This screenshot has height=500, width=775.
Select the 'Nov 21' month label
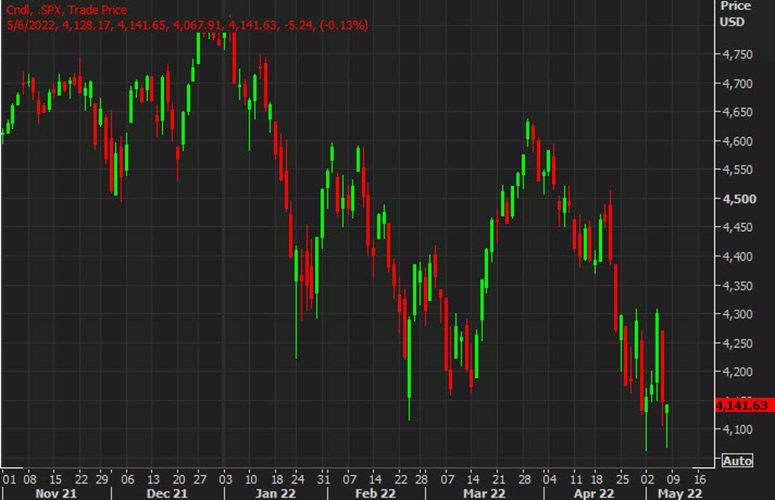pos(56,493)
